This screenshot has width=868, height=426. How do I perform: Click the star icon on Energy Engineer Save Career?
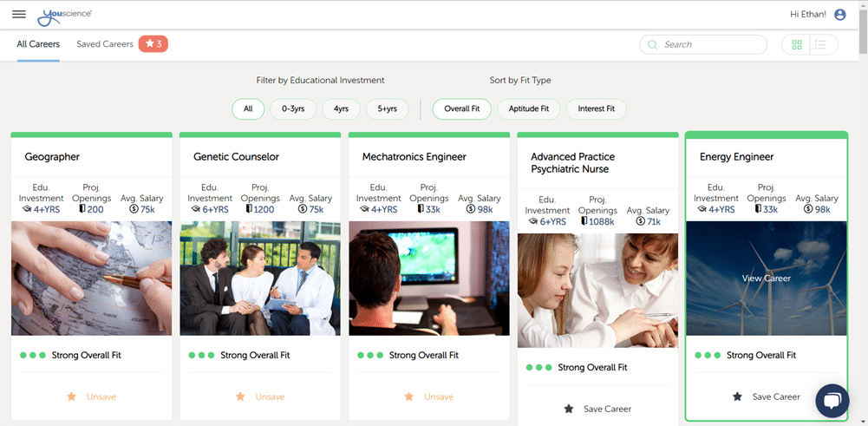click(737, 397)
